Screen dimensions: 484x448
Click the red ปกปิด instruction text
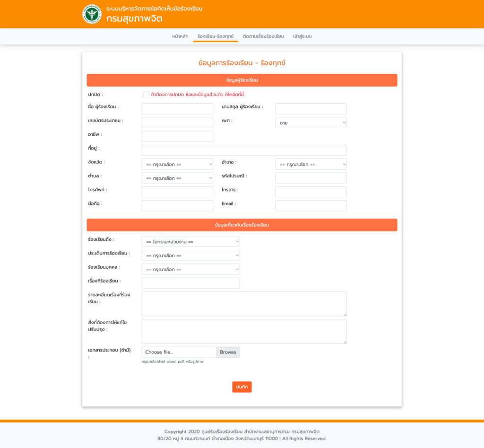(198, 95)
